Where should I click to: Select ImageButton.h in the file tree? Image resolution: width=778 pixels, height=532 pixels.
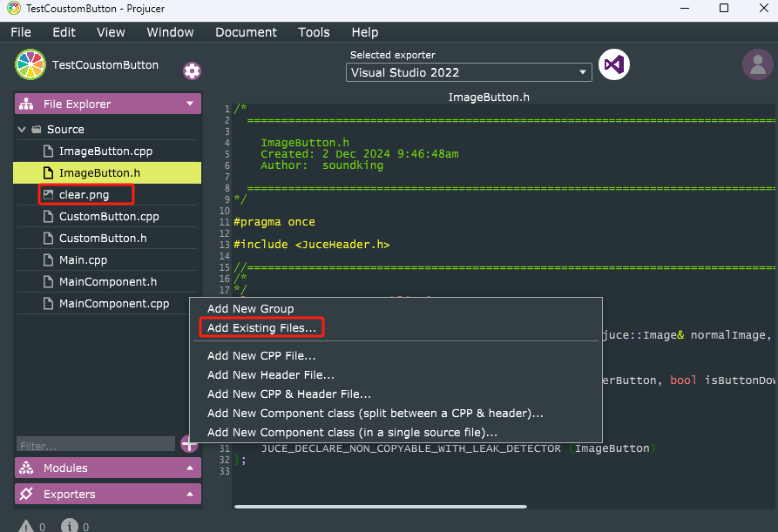pyautogui.click(x=107, y=173)
